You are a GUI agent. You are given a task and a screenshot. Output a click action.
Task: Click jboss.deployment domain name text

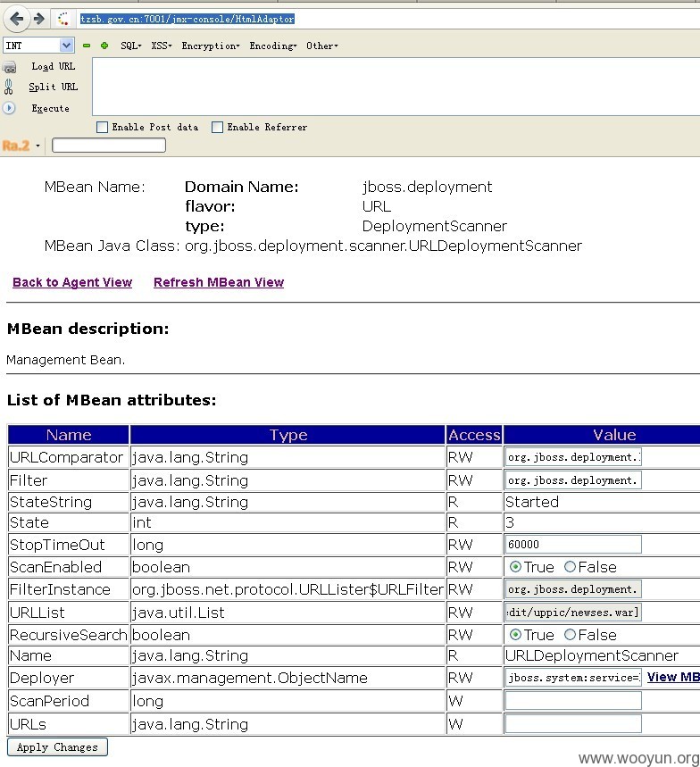(x=427, y=187)
